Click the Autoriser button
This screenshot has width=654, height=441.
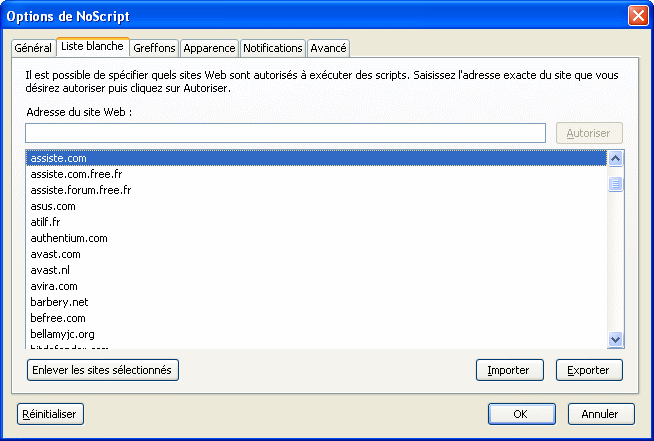pos(589,133)
